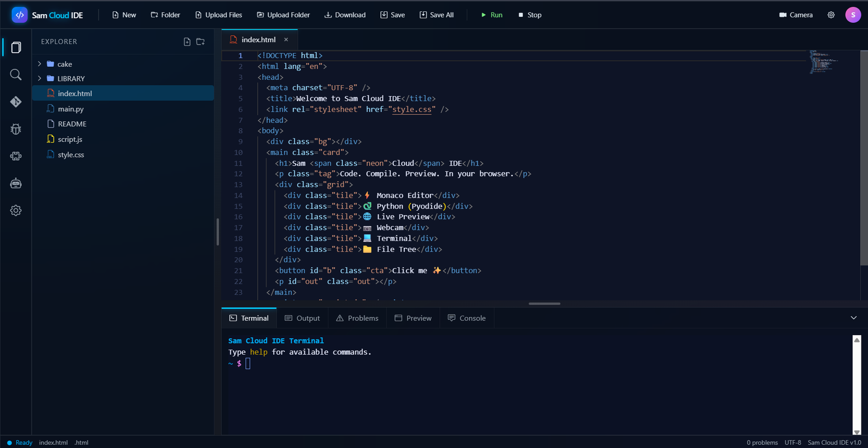Expand the LIBRARY folder chevron
868x448 pixels.
tap(40, 78)
